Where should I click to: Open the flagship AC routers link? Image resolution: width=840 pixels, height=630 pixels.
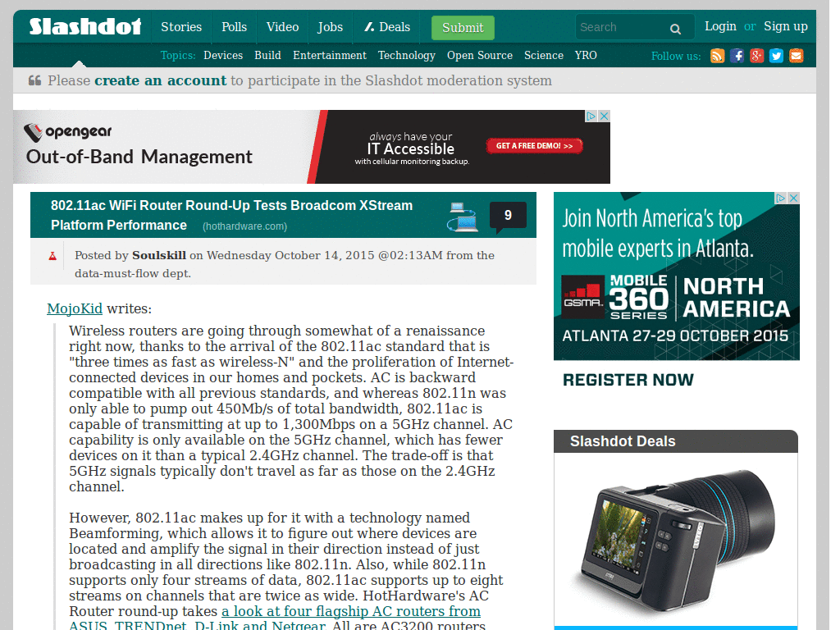275,619
